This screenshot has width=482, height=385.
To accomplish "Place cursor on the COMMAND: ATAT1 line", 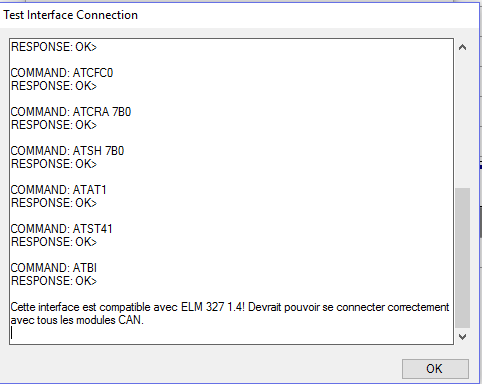I will coord(59,190).
